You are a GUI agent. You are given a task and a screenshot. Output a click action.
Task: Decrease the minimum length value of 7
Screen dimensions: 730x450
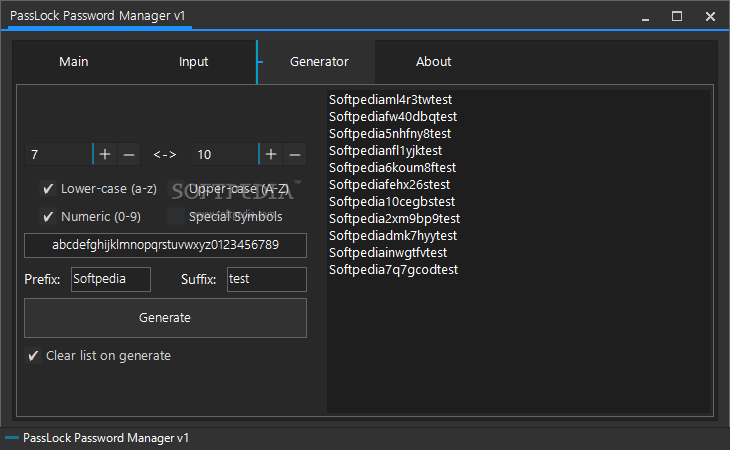coord(129,154)
